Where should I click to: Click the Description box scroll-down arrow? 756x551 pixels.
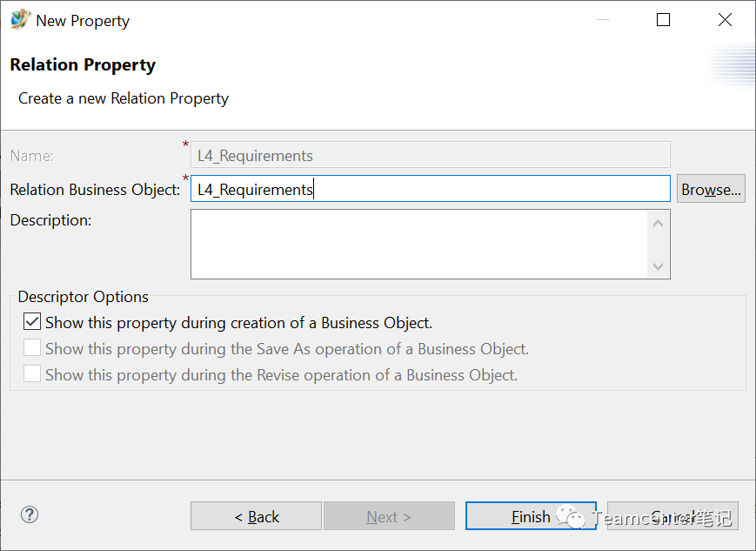[658, 266]
